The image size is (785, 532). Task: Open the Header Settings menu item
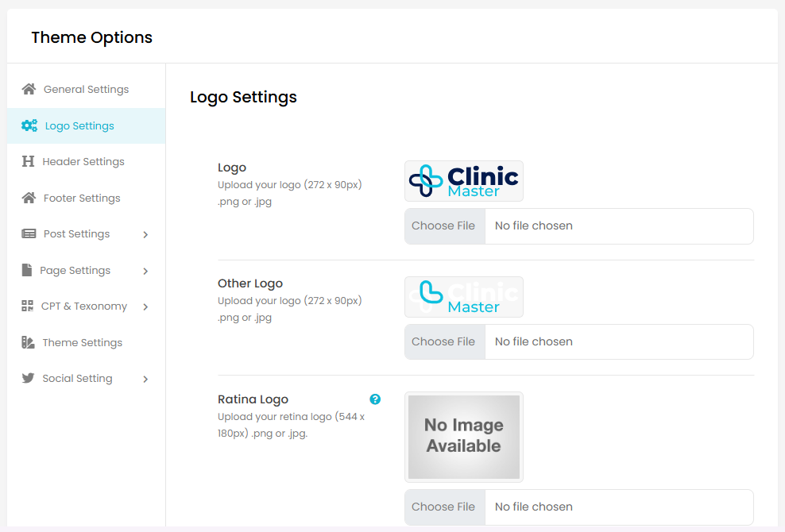(83, 161)
